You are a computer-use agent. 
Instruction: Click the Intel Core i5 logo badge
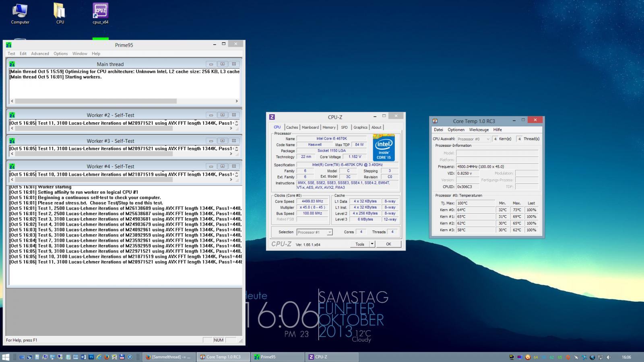pos(384,148)
